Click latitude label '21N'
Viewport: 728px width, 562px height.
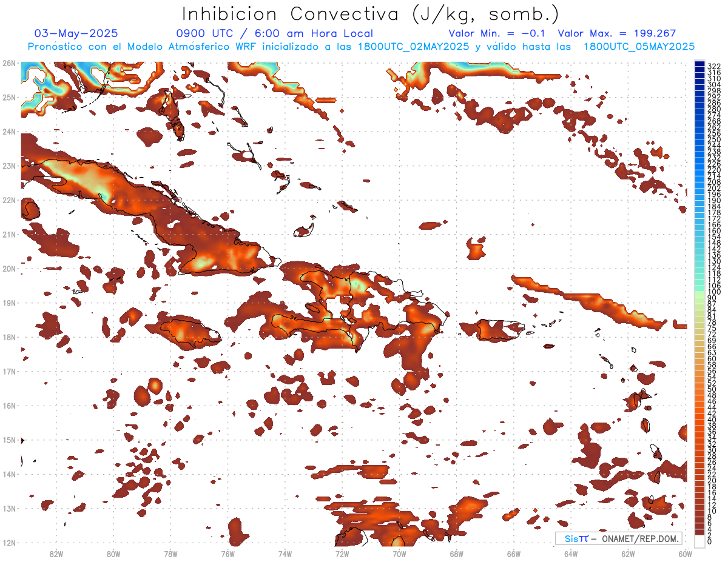(x=8, y=234)
